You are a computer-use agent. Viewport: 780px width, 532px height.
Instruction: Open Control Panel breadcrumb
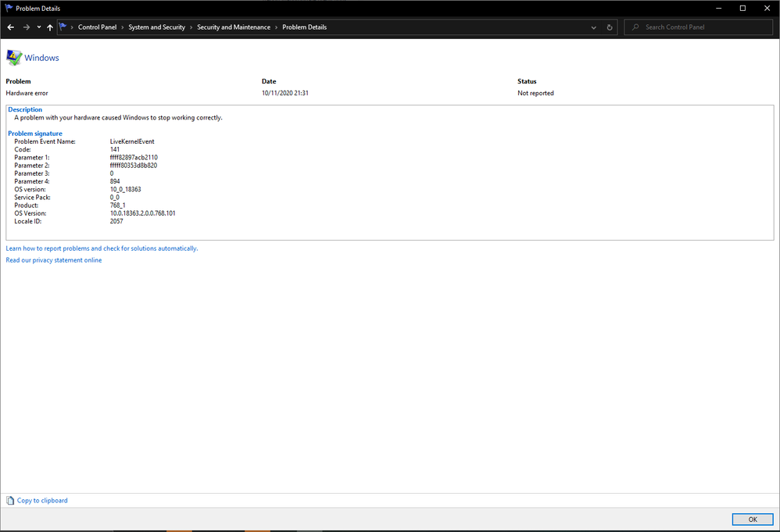click(x=97, y=27)
